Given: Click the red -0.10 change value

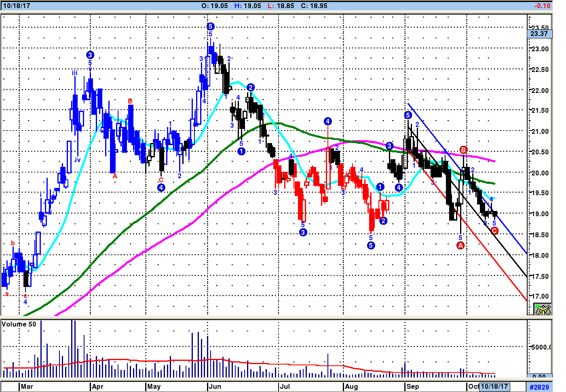Looking at the screenshot, I should 543,6.
